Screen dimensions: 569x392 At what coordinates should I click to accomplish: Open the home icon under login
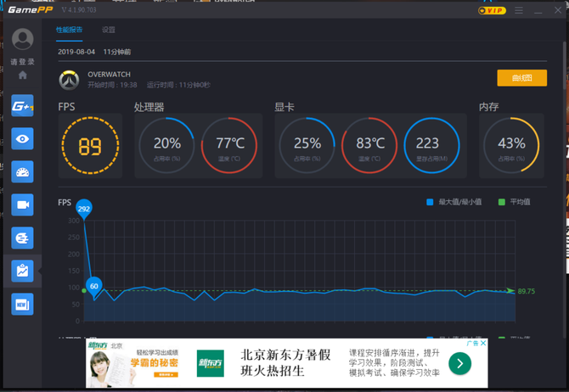pos(22,75)
